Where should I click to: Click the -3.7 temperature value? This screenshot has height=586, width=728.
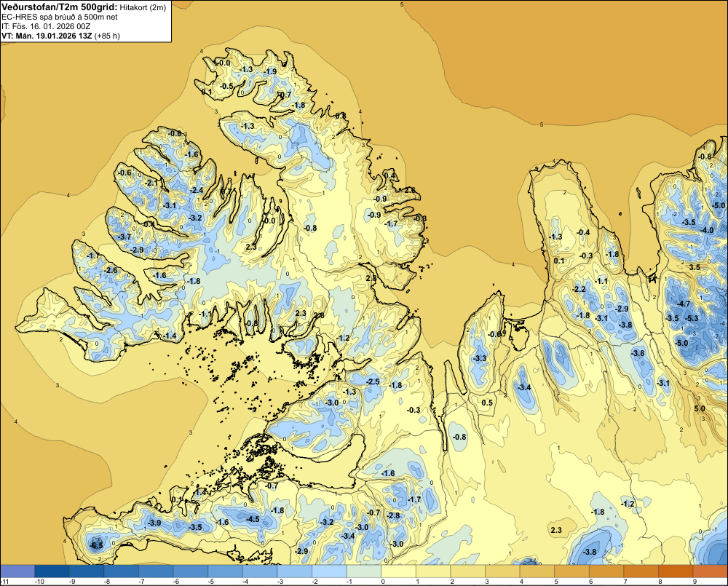point(125,237)
